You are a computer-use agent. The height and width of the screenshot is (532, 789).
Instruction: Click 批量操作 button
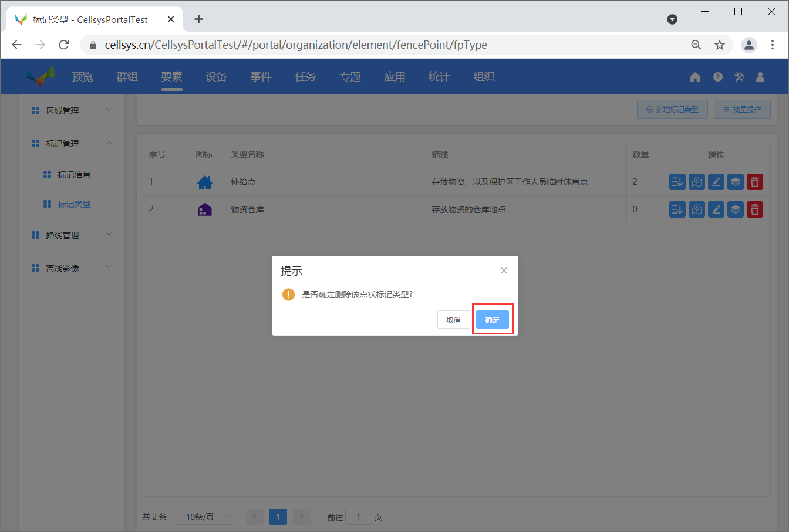(742, 110)
